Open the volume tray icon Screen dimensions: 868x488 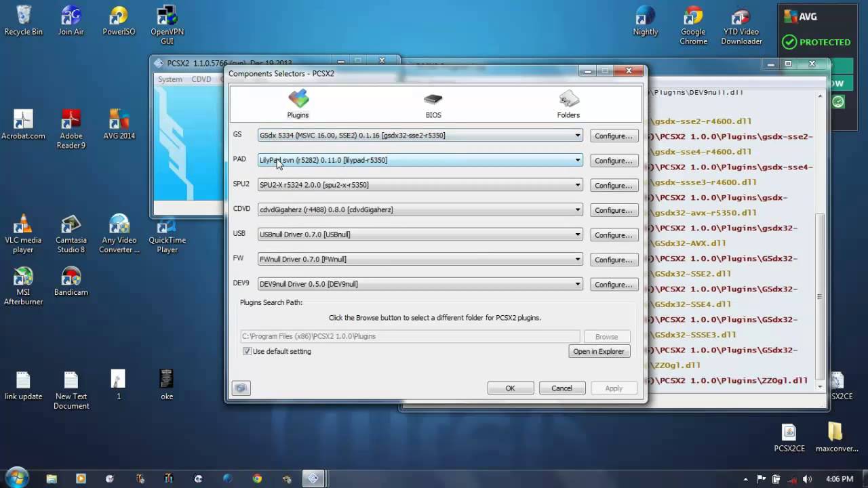tap(806, 479)
